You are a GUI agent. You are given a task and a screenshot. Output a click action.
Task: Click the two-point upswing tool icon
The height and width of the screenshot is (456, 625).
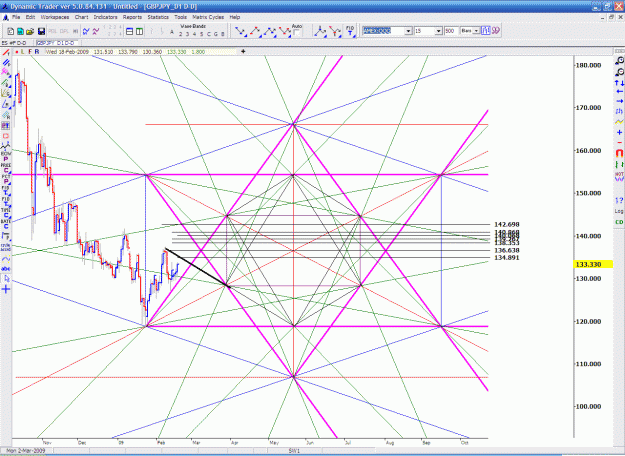(x=255, y=31)
